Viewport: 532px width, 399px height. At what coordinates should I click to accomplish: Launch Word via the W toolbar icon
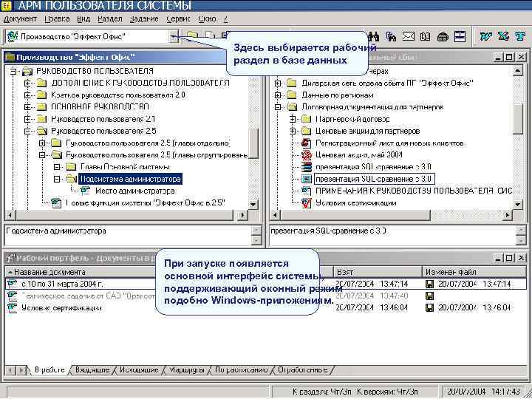pyautogui.click(x=486, y=36)
